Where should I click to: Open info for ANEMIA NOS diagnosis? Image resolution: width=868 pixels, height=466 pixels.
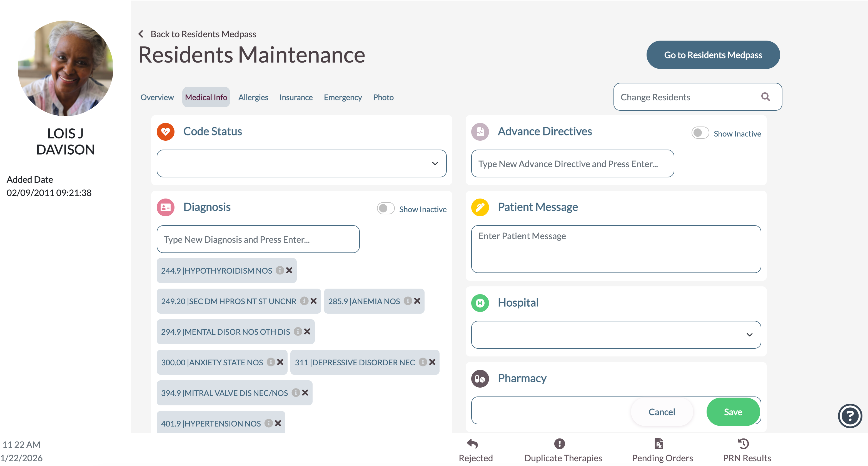click(408, 301)
